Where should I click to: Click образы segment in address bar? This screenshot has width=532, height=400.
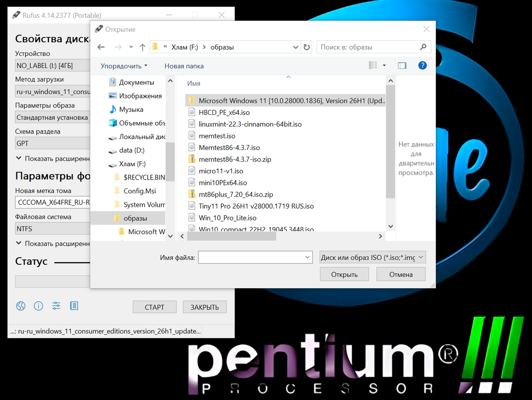click(222, 47)
